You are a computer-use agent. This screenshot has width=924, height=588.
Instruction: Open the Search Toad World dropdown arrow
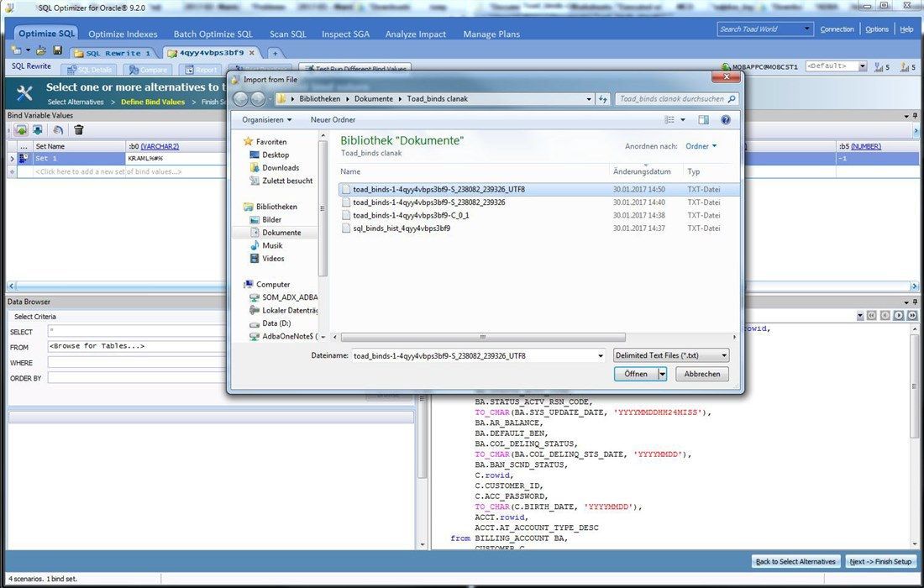click(806, 29)
